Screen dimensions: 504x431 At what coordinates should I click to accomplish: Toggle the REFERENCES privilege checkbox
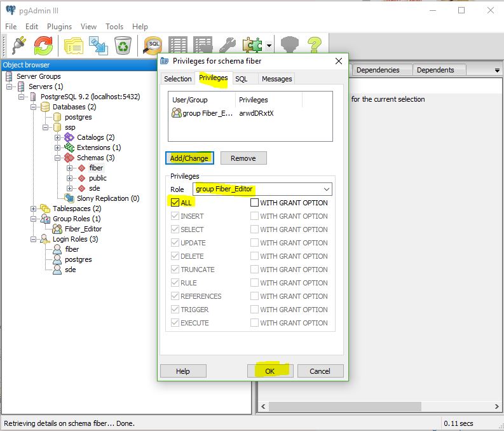click(175, 296)
